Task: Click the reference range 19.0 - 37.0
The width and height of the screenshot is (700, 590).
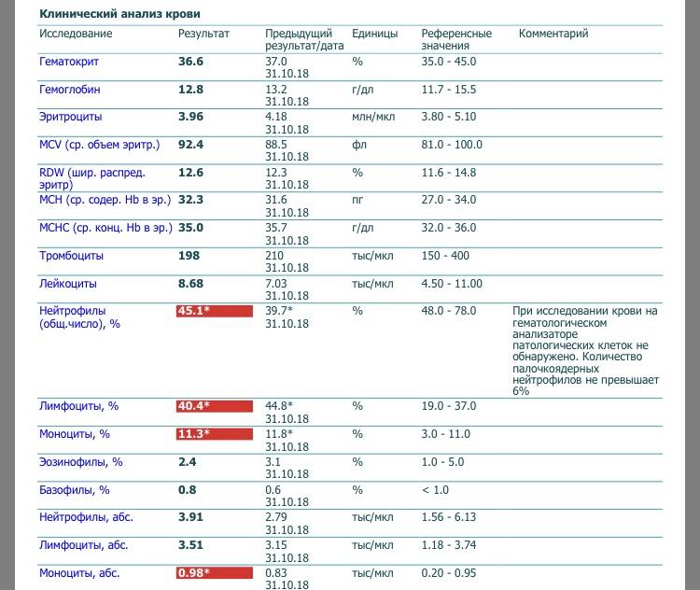Action: point(449,406)
